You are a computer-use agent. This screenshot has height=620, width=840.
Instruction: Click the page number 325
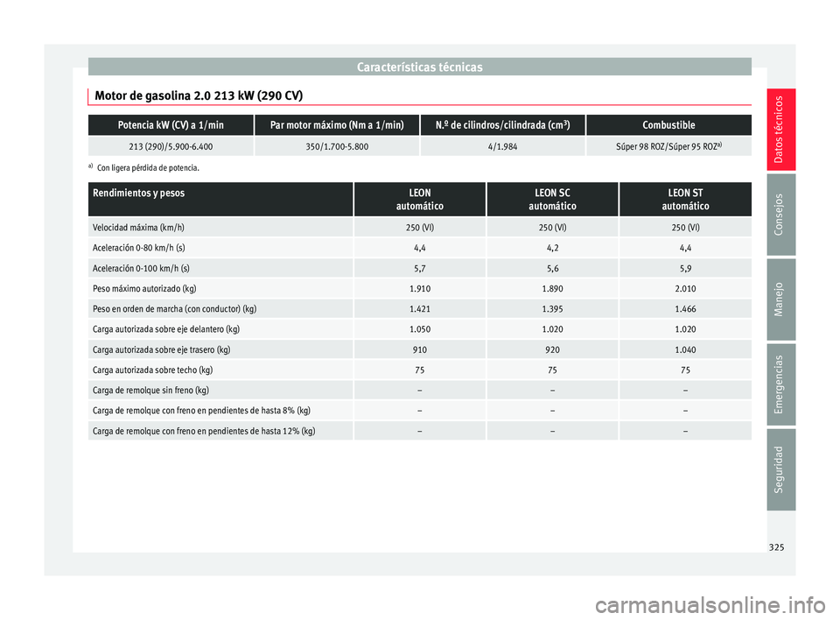point(776,547)
